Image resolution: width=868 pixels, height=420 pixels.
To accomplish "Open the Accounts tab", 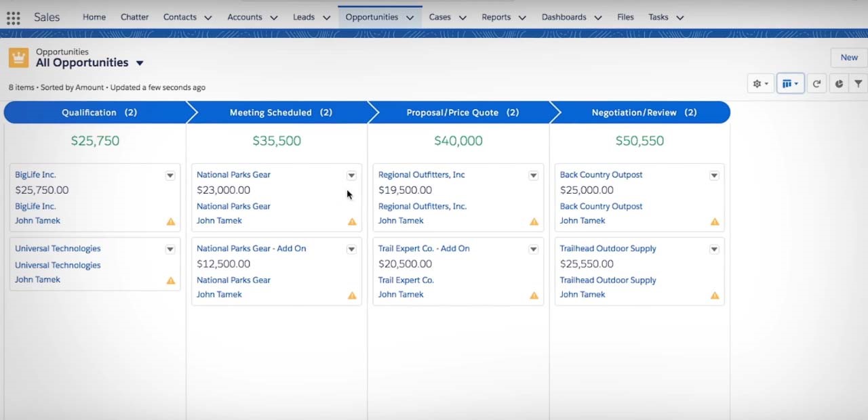I will click(x=245, y=17).
